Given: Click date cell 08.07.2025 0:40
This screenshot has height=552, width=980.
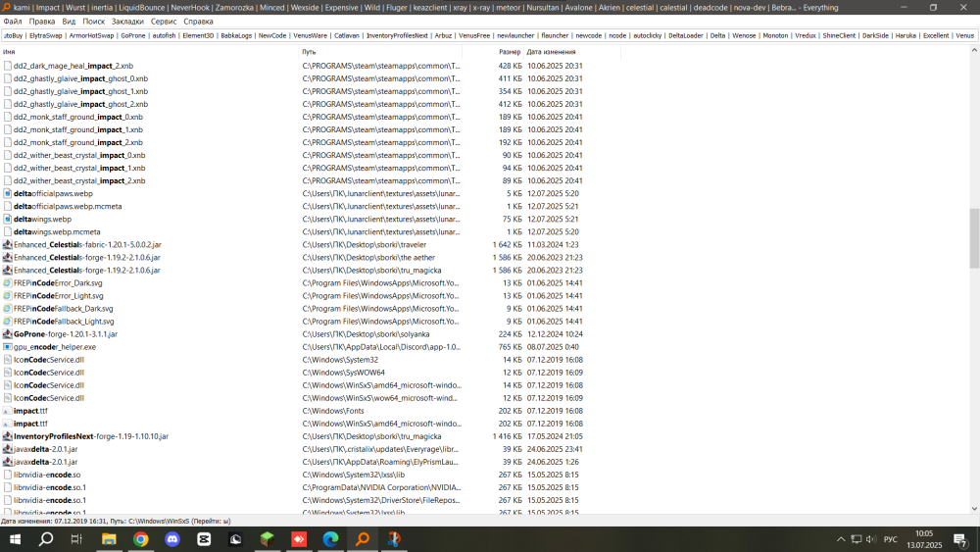Looking at the screenshot, I should click(x=553, y=347).
